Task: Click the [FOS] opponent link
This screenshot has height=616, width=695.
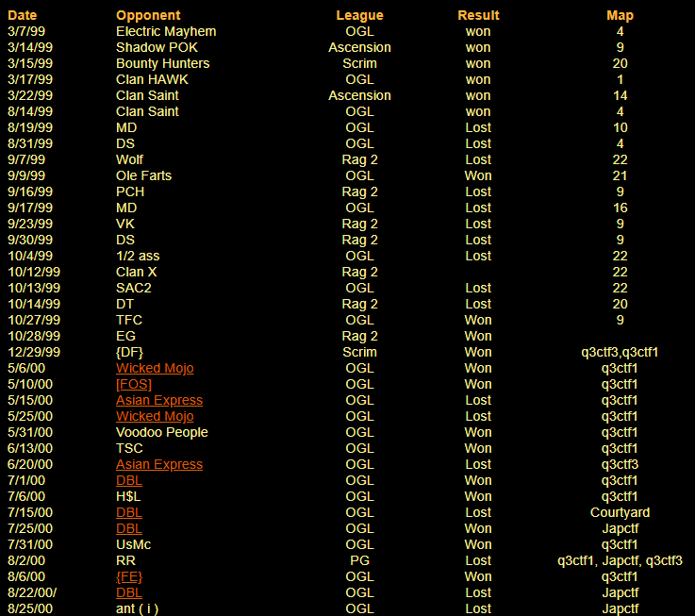Action: click(x=133, y=384)
